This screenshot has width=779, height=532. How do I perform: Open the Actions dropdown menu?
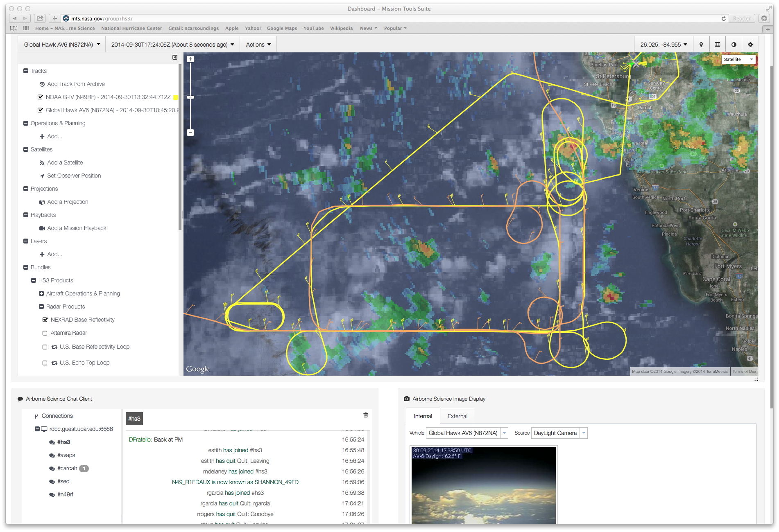258,45
